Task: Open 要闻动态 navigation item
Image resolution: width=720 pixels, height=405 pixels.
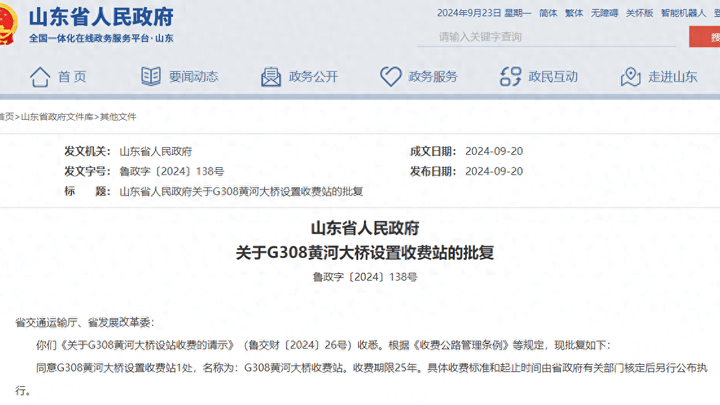Action: tap(193, 77)
